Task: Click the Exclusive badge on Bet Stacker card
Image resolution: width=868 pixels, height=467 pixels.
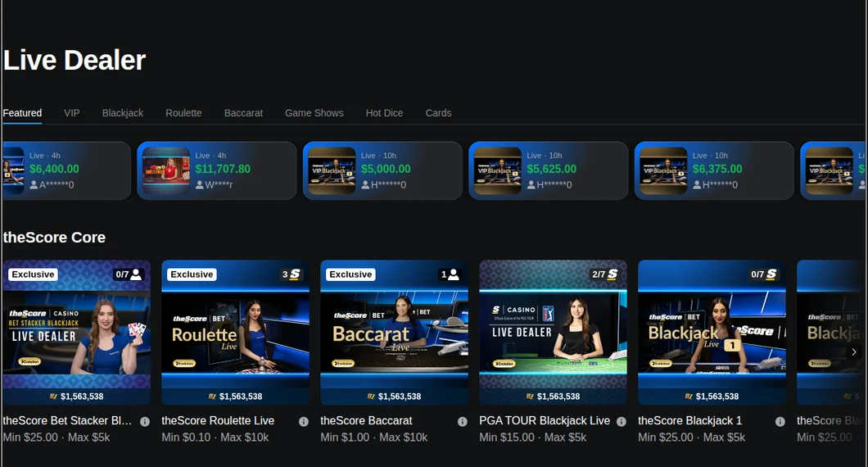Action: coord(34,274)
